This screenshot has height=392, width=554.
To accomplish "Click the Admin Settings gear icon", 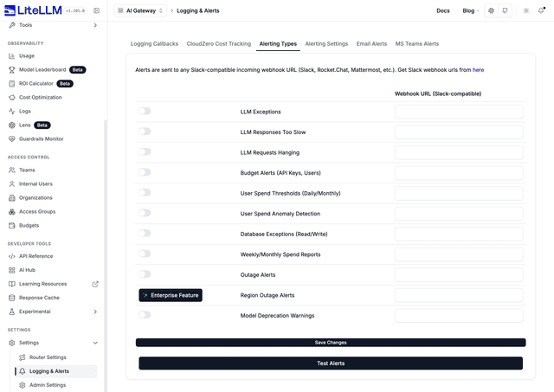I will coord(23,385).
